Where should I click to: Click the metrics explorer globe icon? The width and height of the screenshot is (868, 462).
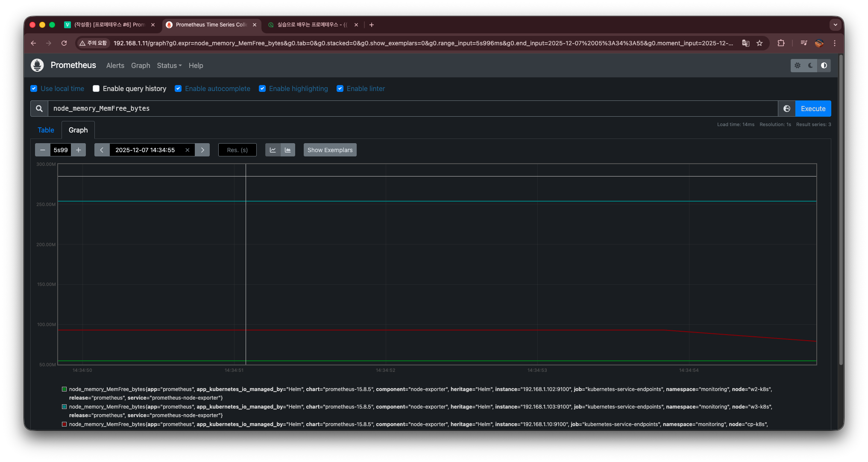tap(786, 109)
